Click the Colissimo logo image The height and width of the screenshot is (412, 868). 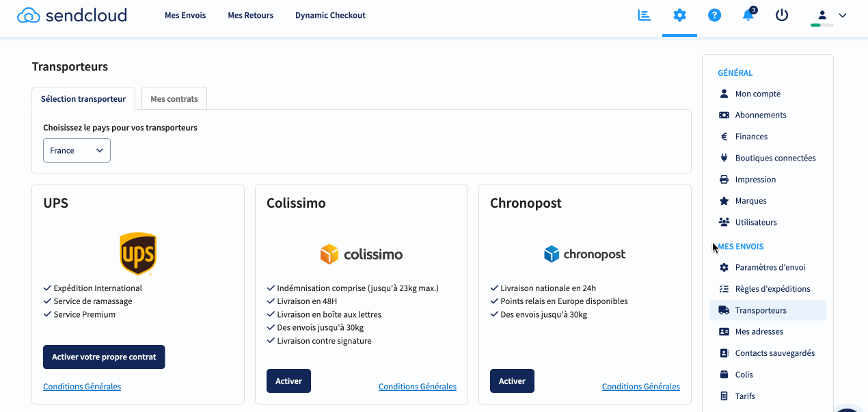point(362,254)
